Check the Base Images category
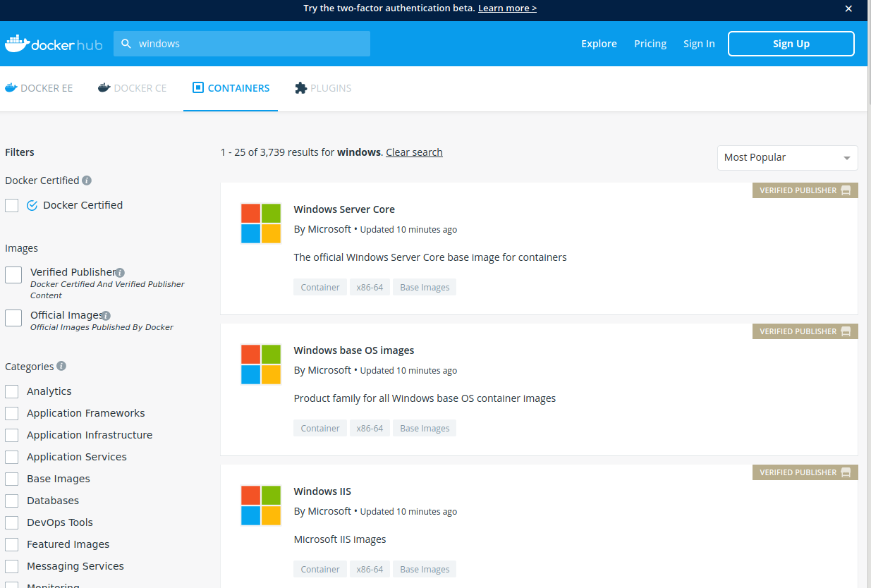 click(11, 479)
